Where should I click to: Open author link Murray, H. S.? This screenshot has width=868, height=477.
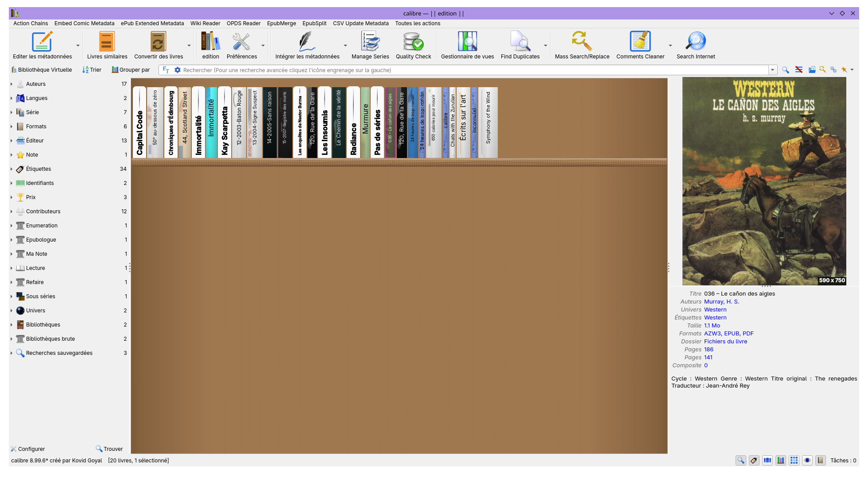tap(721, 302)
